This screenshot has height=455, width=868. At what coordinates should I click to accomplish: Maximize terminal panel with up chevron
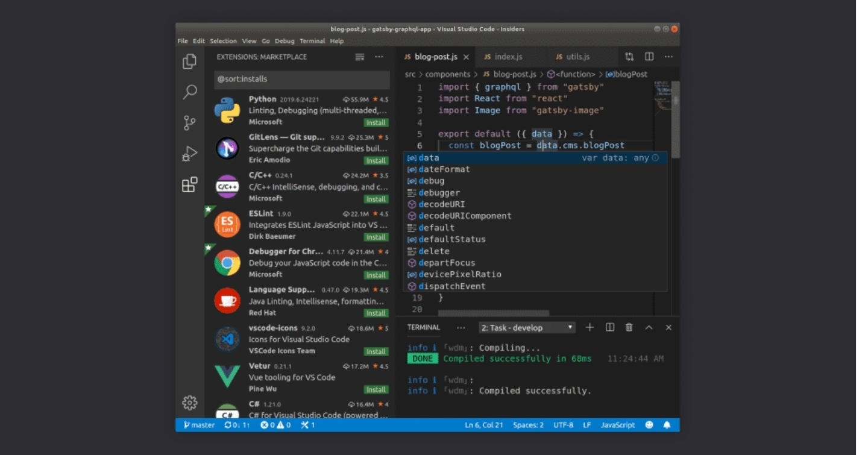point(649,327)
